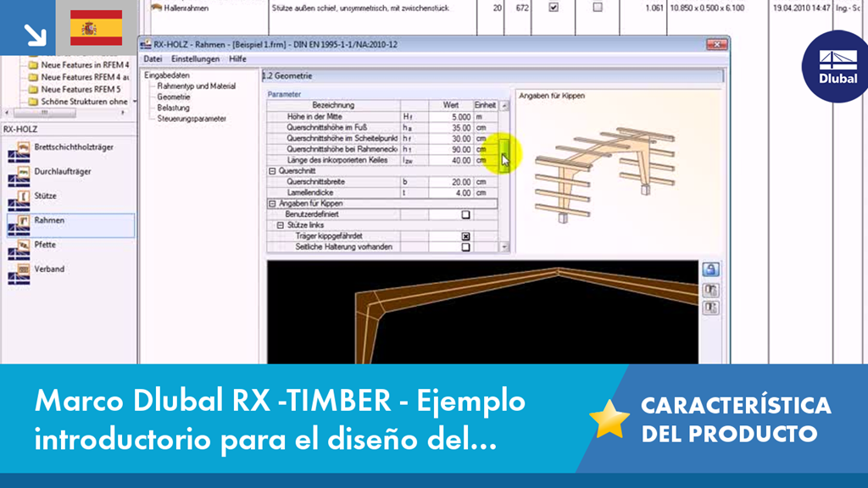Select Eingabedaten root node
The width and height of the screenshot is (868, 488).
pyautogui.click(x=167, y=75)
